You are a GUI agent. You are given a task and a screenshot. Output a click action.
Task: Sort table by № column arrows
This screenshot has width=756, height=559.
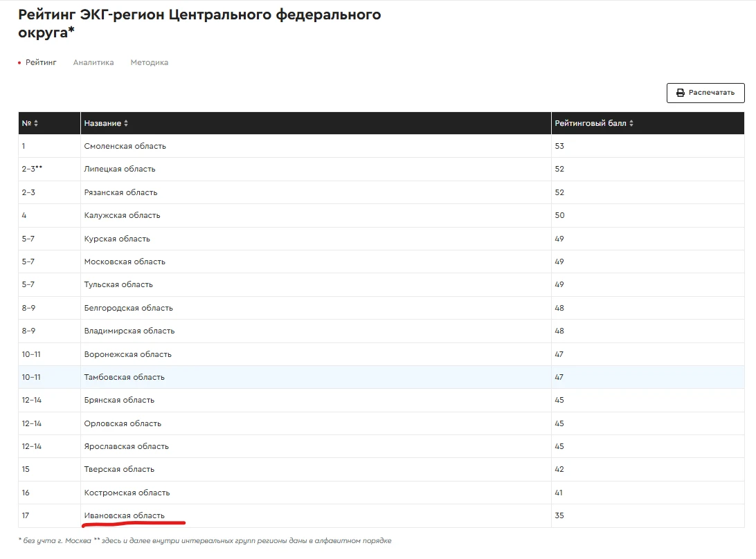pos(36,123)
